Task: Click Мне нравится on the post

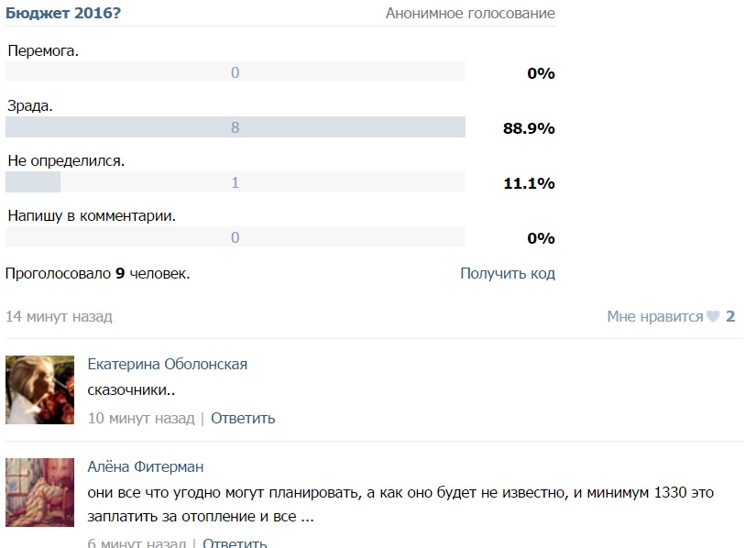Action: tap(655, 317)
